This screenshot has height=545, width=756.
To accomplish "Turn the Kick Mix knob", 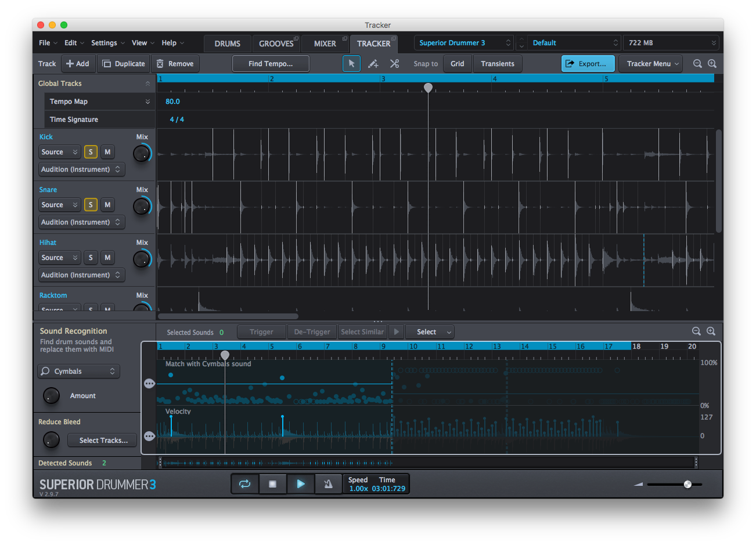I will [x=142, y=154].
